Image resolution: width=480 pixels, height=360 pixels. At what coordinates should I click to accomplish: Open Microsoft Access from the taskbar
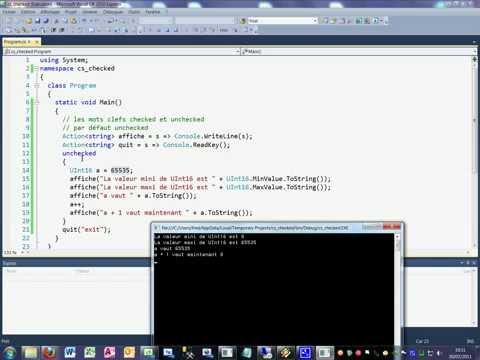(x=109, y=352)
